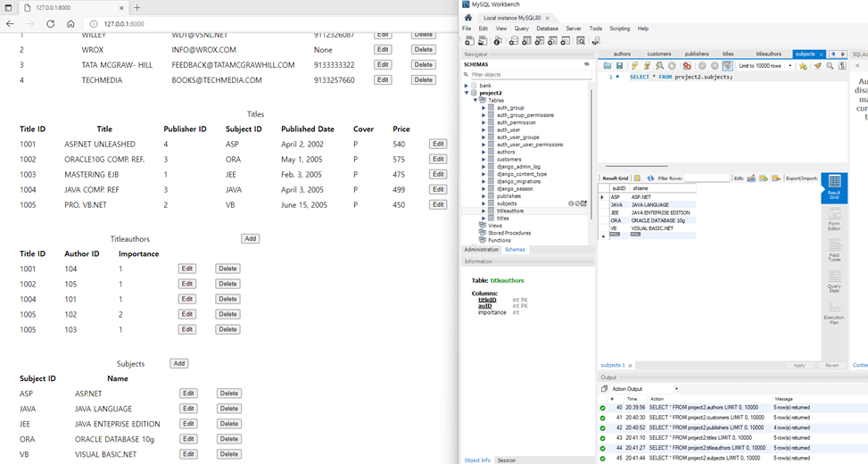Open the Database menu

pos(547,29)
